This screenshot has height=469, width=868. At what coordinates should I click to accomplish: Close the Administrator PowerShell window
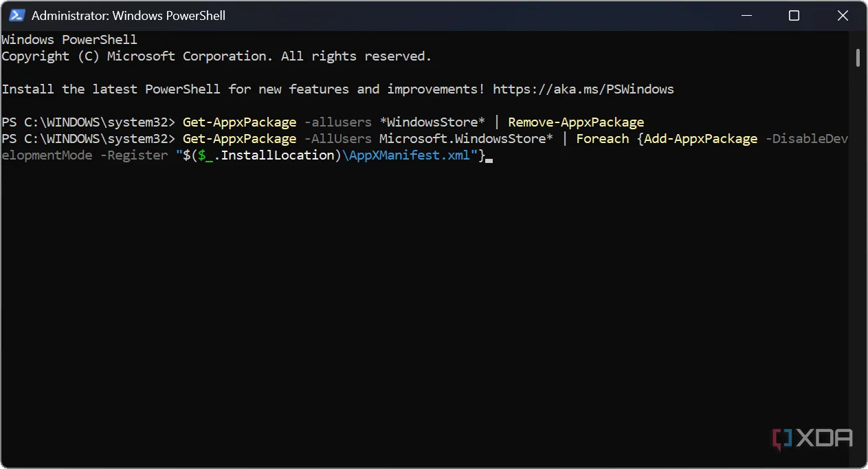tap(843, 15)
